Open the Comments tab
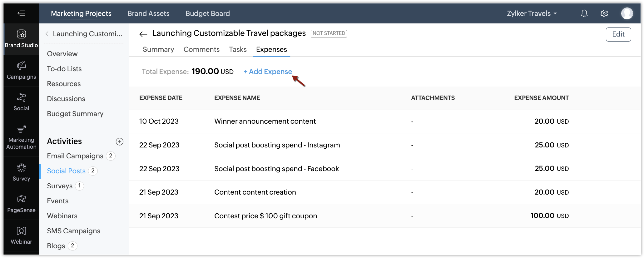 [201, 49]
